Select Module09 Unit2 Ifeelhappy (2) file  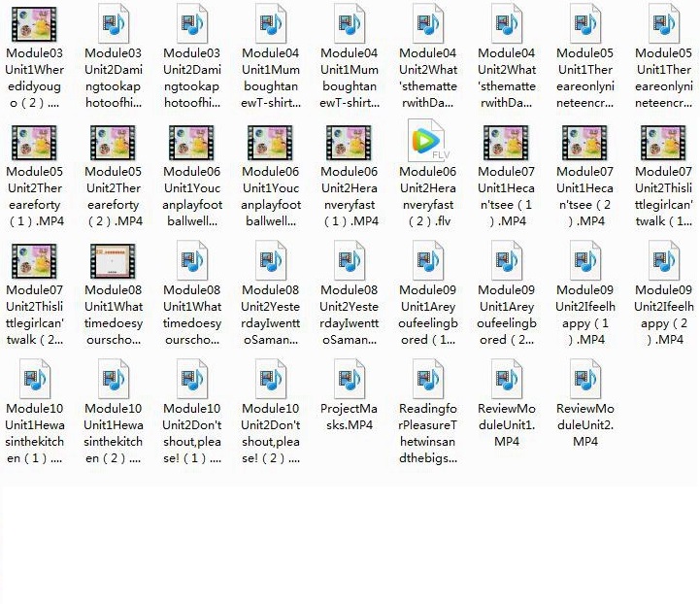(x=663, y=259)
